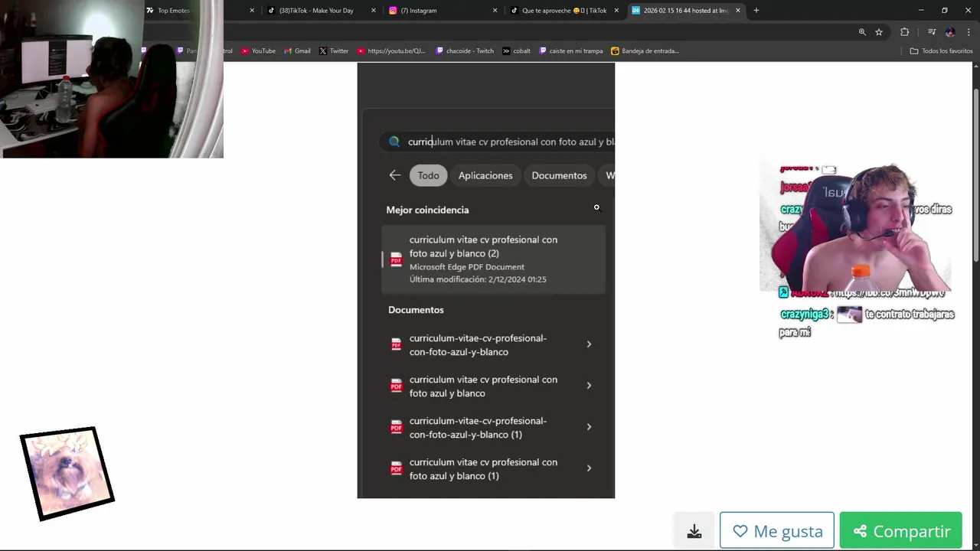Select the 'Aplicaciones' filter
The image size is (980, 551).
click(485, 175)
